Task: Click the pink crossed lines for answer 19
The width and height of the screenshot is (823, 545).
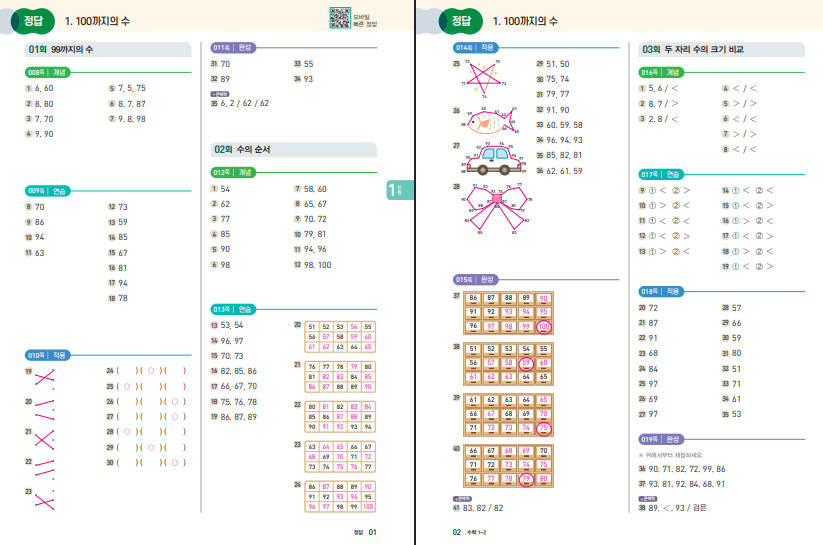Action: (x=45, y=377)
